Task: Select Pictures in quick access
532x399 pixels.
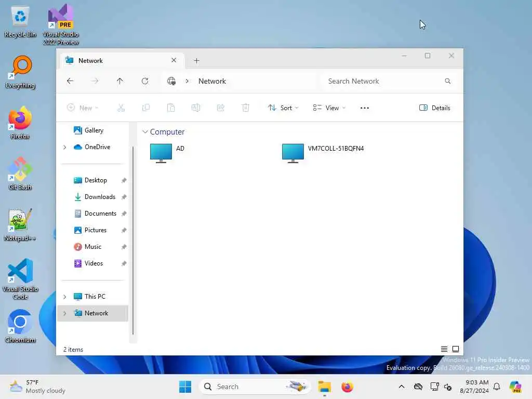Action: (x=93, y=230)
